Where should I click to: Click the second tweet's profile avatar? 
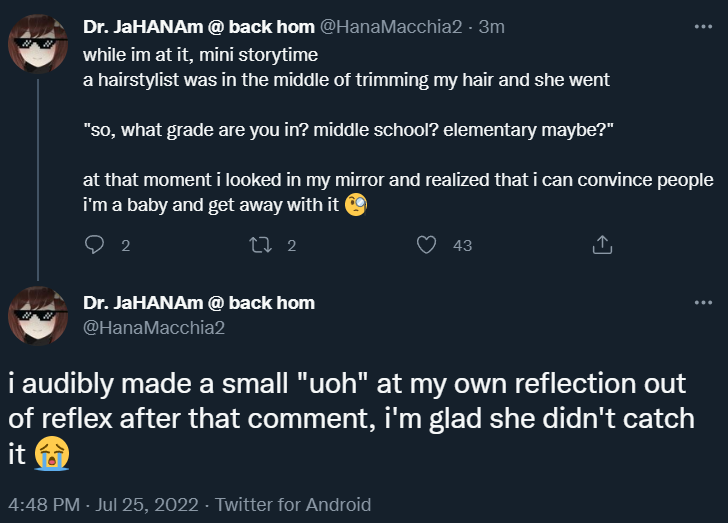[x=38, y=315]
